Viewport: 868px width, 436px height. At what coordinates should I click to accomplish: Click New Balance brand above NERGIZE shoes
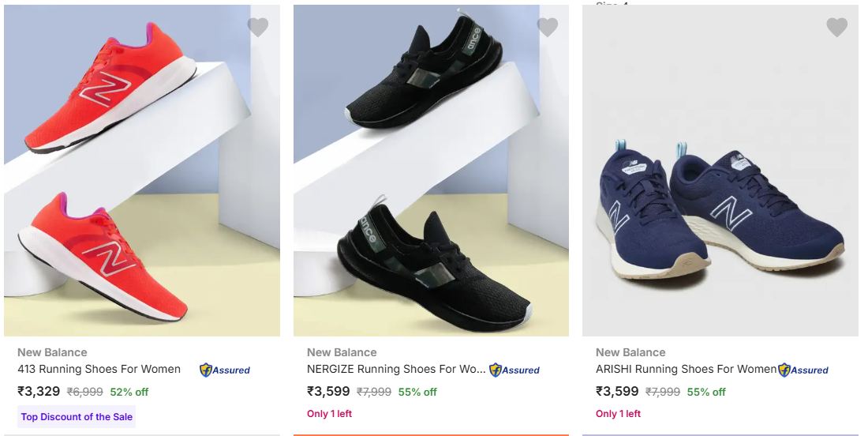coord(342,352)
